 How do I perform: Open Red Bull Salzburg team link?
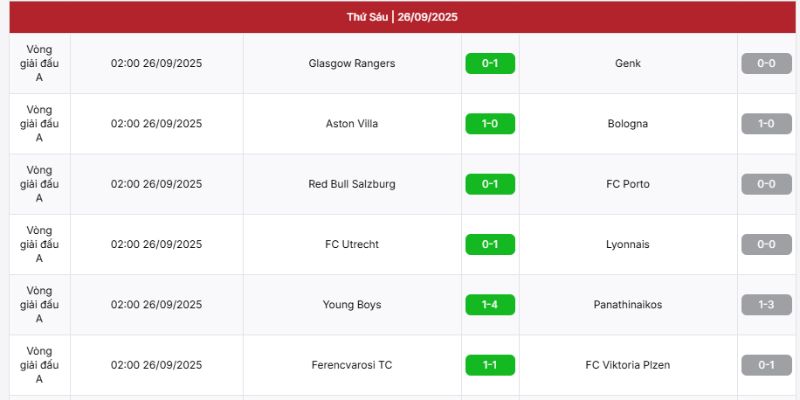[x=352, y=184]
